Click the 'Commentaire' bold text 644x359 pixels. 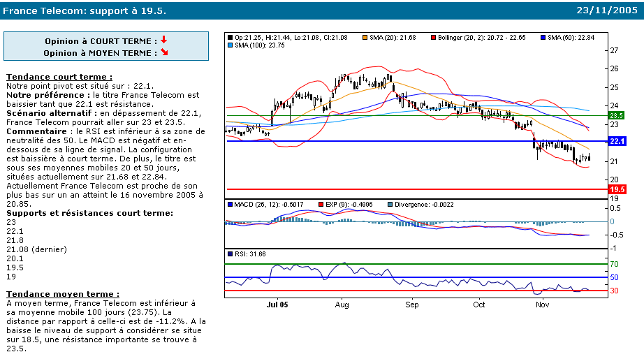coord(36,131)
